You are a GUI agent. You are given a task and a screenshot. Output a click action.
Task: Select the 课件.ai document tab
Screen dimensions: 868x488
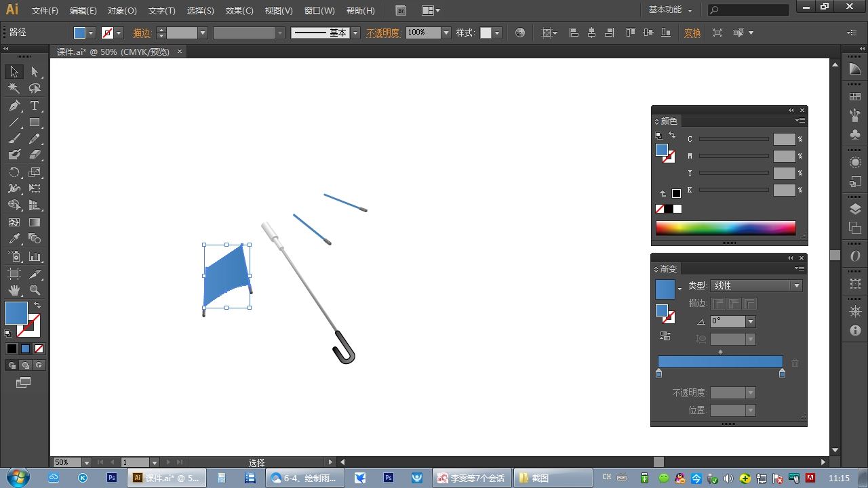(x=113, y=52)
